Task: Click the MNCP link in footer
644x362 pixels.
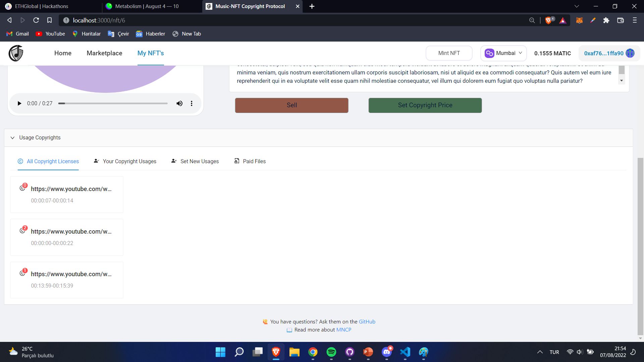Action: click(344, 329)
